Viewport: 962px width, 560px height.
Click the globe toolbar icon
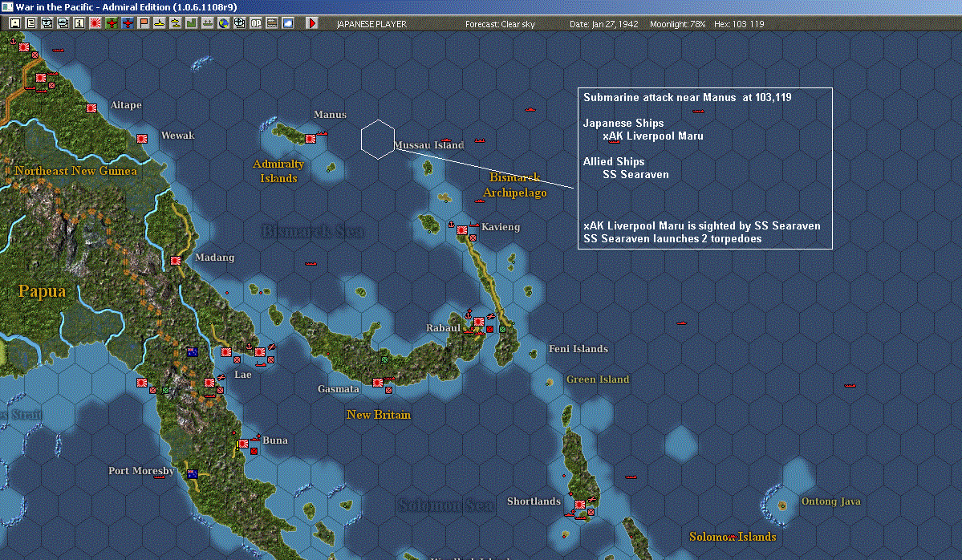tap(223, 23)
